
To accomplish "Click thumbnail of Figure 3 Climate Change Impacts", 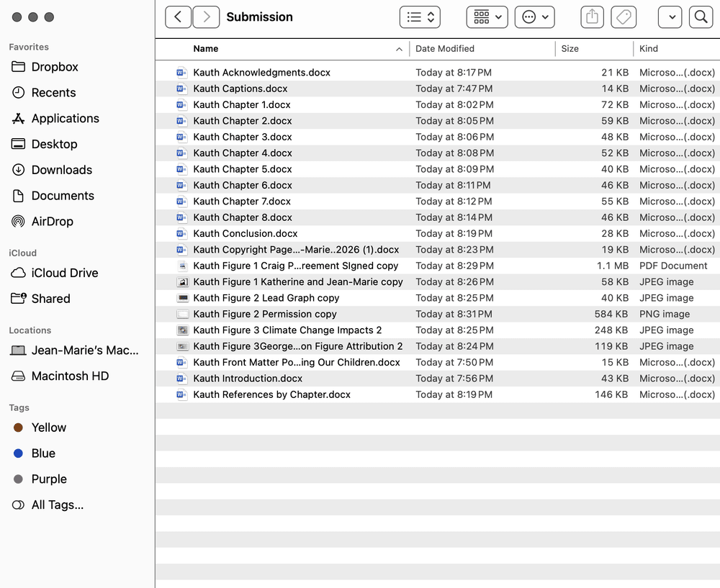I will pyautogui.click(x=182, y=330).
